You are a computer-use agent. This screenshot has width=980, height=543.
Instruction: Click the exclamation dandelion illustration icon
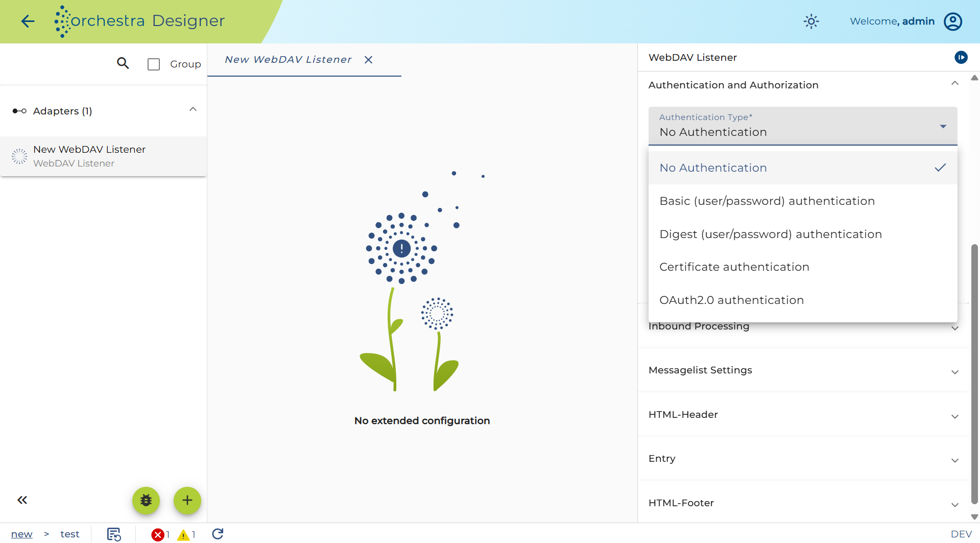402,249
